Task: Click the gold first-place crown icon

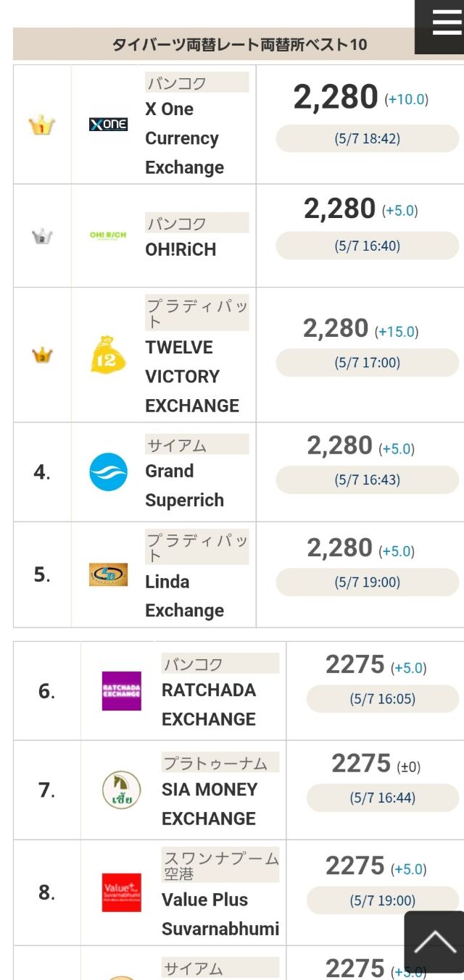Action: (x=42, y=125)
